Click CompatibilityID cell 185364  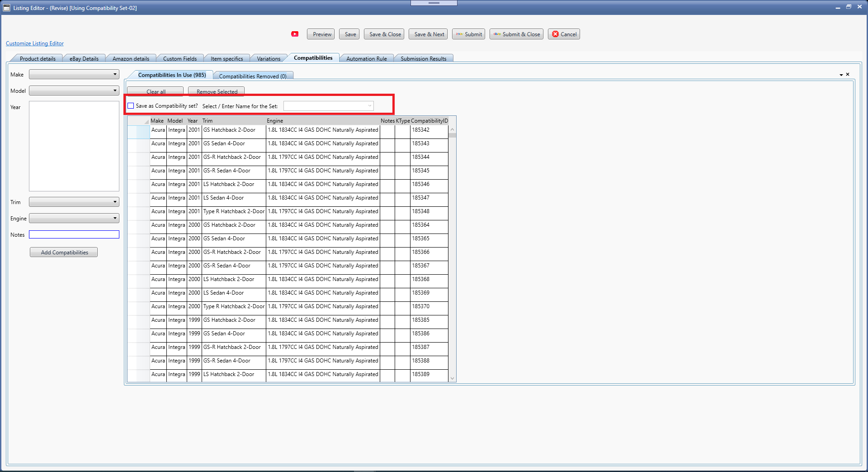pos(429,227)
